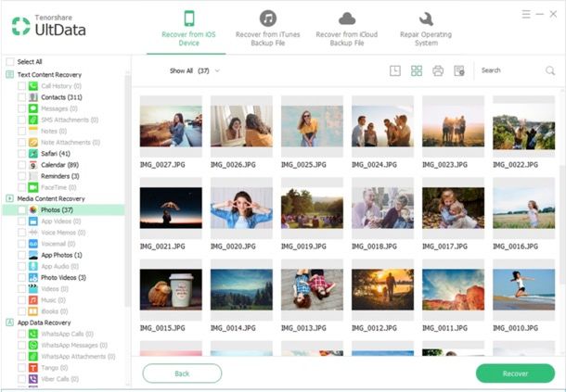Select thumbnail IMG_0010.JPG beach jump

point(523,289)
